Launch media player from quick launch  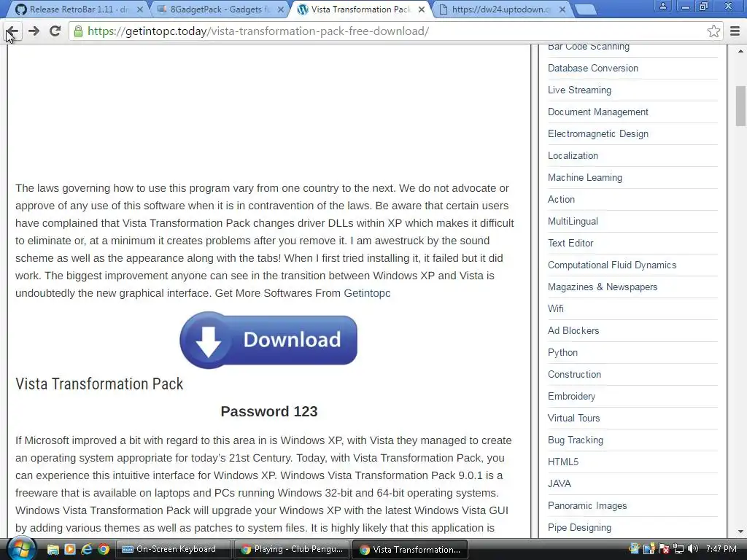pyautogui.click(x=69, y=550)
